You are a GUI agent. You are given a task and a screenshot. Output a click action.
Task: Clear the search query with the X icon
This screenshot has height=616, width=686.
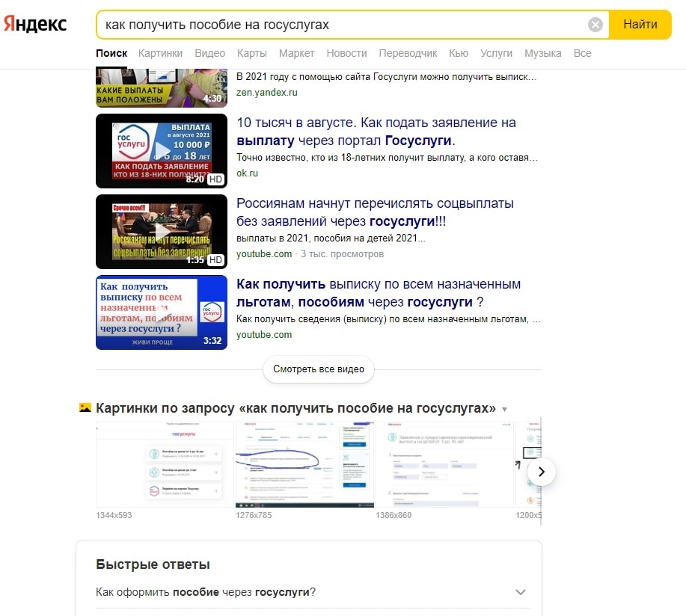(x=595, y=25)
